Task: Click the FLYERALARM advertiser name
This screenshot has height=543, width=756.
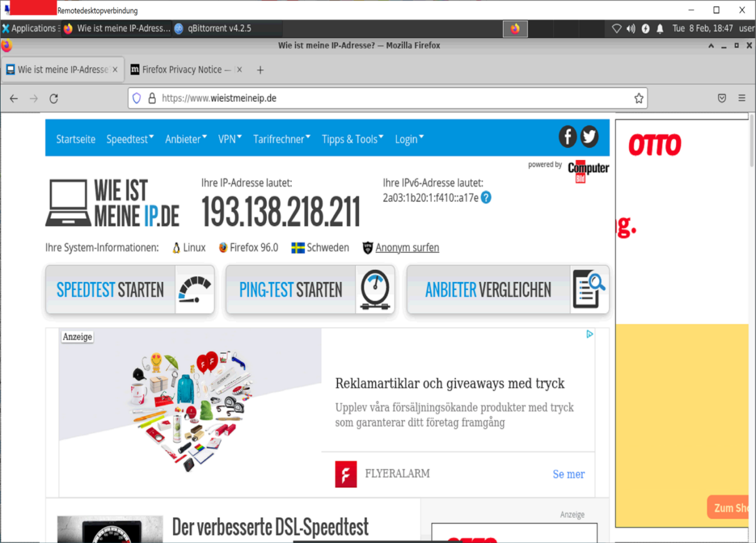Action: tap(397, 473)
